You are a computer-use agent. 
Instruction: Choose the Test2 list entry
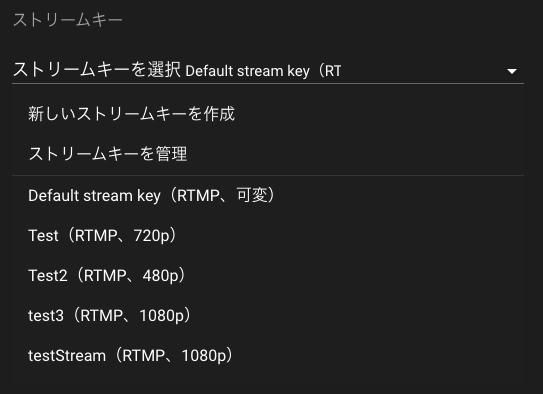click(268, 276)
